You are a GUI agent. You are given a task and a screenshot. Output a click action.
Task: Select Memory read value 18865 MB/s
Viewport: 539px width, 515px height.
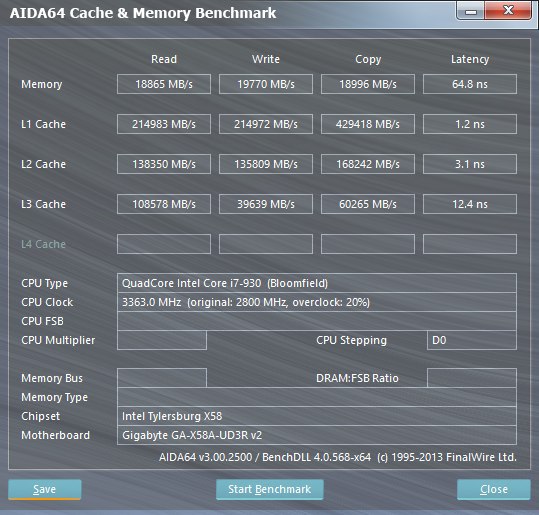pyautogui.click(x=164, y=84)
